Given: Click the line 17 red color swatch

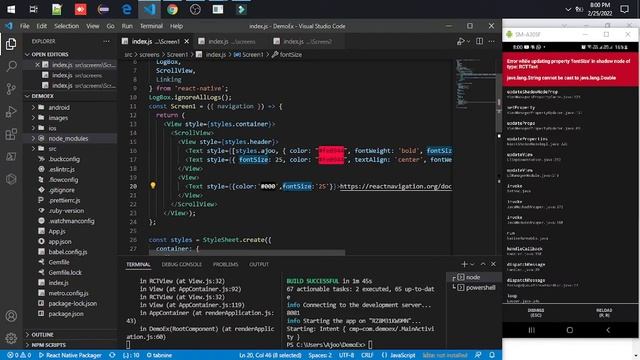Looking at the screenshot, I should point(331,160).
